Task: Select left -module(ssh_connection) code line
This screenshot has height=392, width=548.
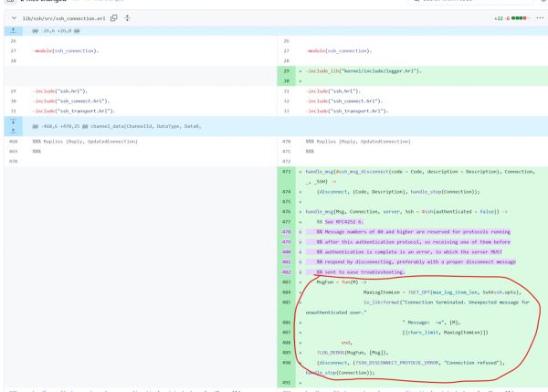Action: [x=66, y=51]
